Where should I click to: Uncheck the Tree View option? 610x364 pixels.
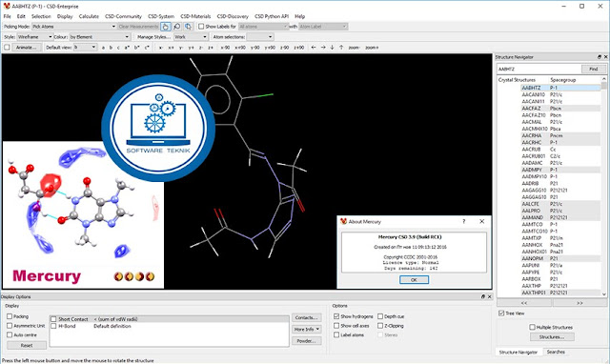tap(501, 313)
